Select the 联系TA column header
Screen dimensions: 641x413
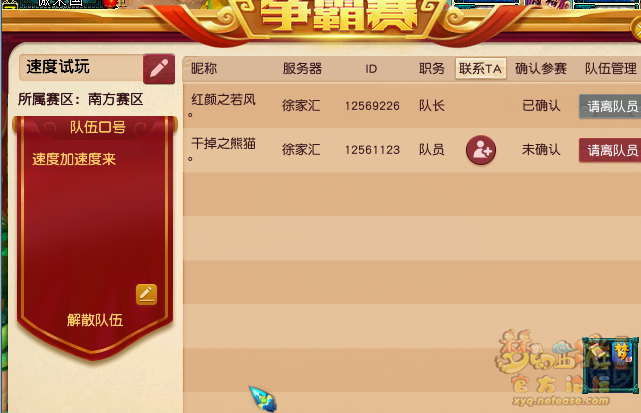pos(481,68)
